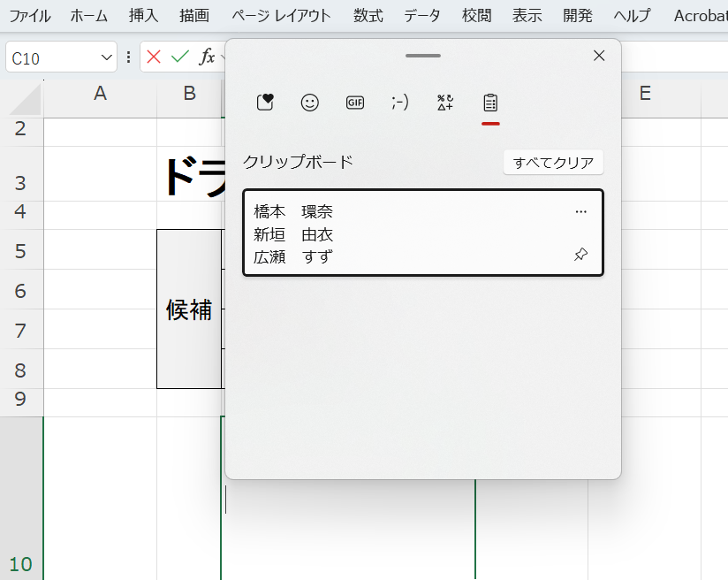The height and width of the screenshot is (580, 728).
Task: Close the clipboard panel
Action: (x=599, y=56)
